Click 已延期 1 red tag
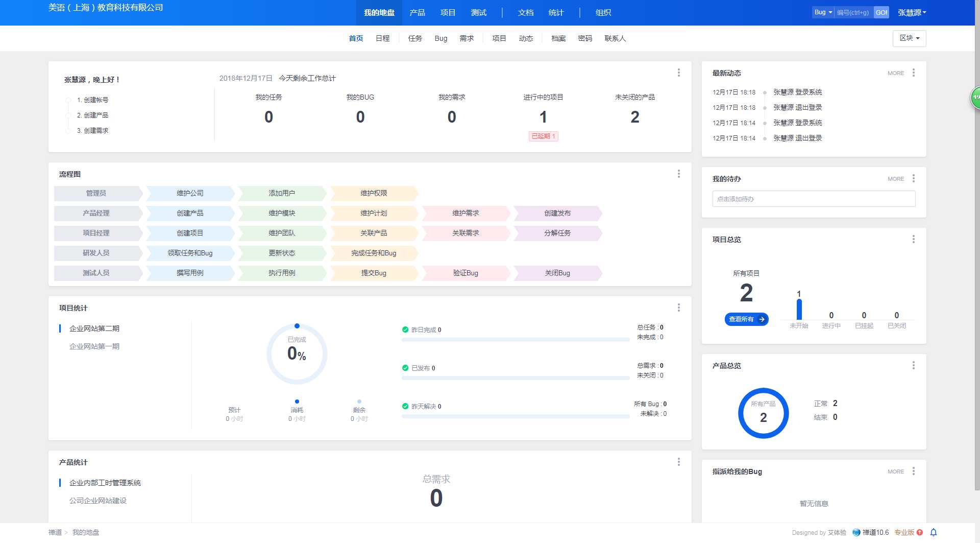 click(543, 136)
